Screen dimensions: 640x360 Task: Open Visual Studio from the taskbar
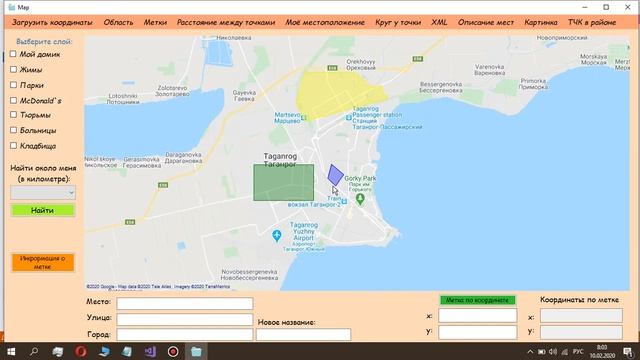pyautogui.click(x=150, y=351)
